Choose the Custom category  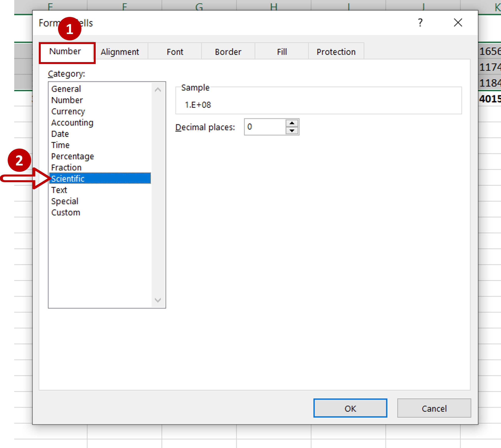point(66,212)
